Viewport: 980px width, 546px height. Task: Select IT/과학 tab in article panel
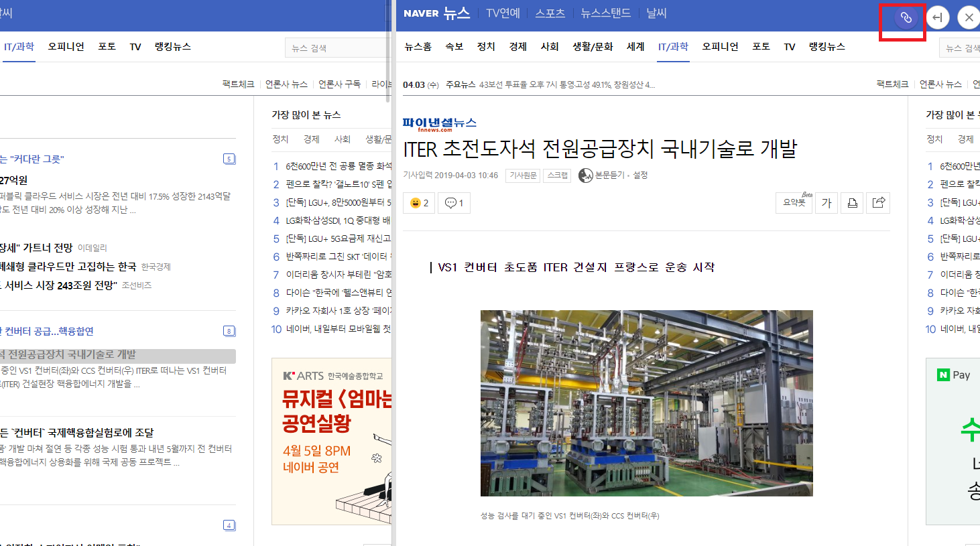click(673, 46)
